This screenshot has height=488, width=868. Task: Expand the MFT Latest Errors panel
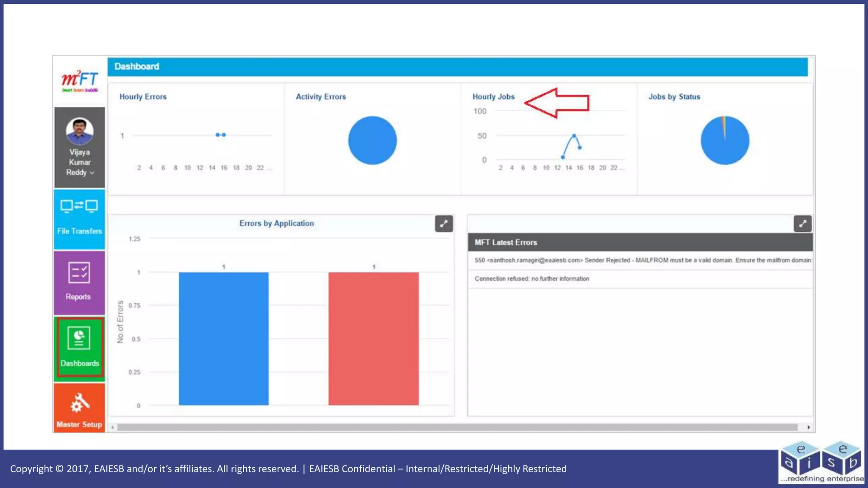pos(802,224)
